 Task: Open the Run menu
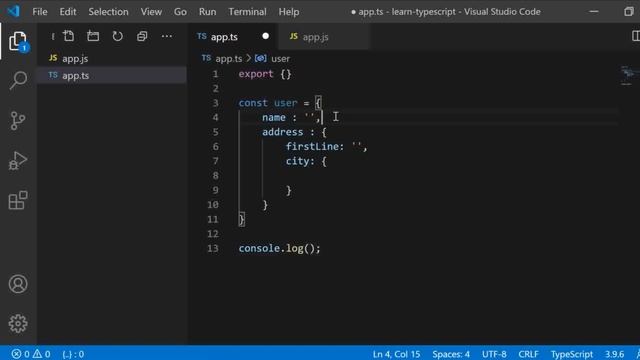207,12
